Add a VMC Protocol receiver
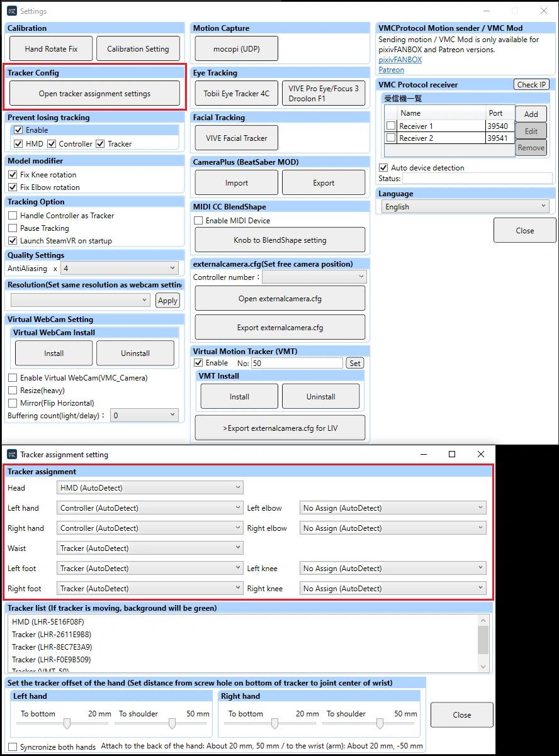 pyautogui.click(x=531, y=114)
